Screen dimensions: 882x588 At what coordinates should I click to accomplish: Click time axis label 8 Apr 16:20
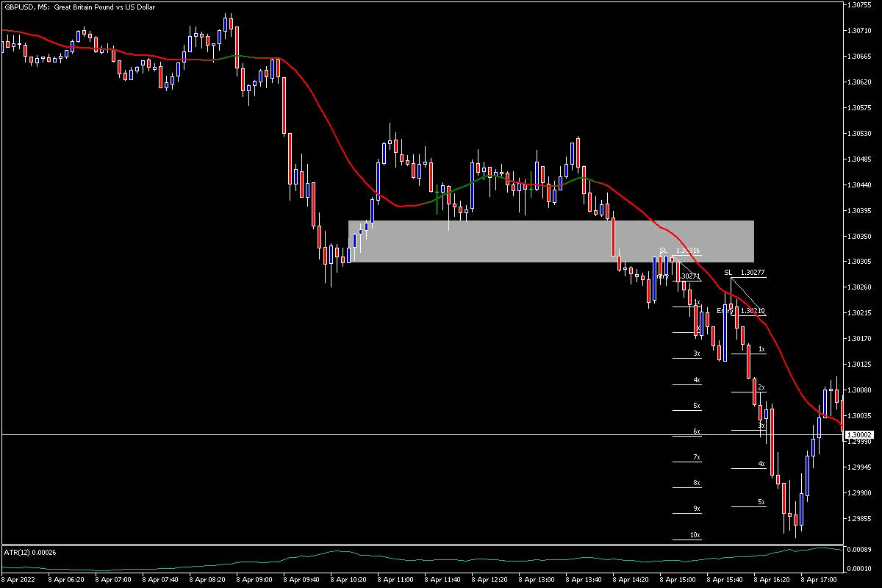tap(771, 579)
